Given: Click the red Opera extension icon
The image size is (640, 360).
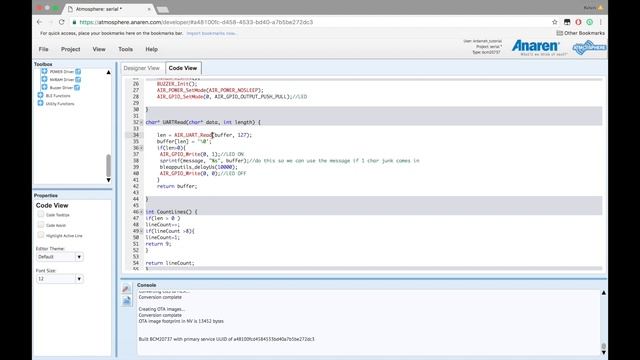Looking at the screenshot, I should click(578, 22).
